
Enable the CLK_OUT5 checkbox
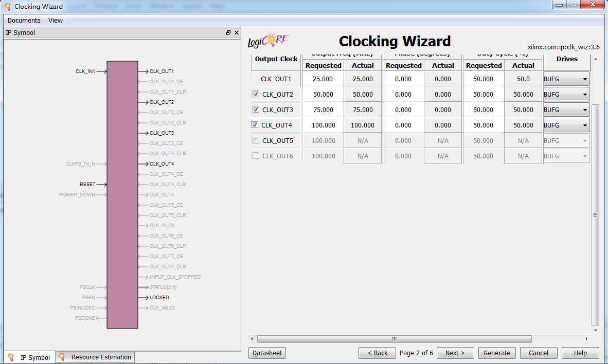[x=256, y=140]
